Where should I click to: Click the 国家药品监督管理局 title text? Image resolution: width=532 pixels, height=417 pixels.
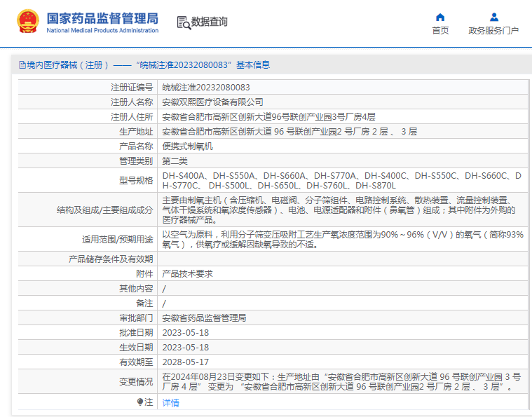102,18
